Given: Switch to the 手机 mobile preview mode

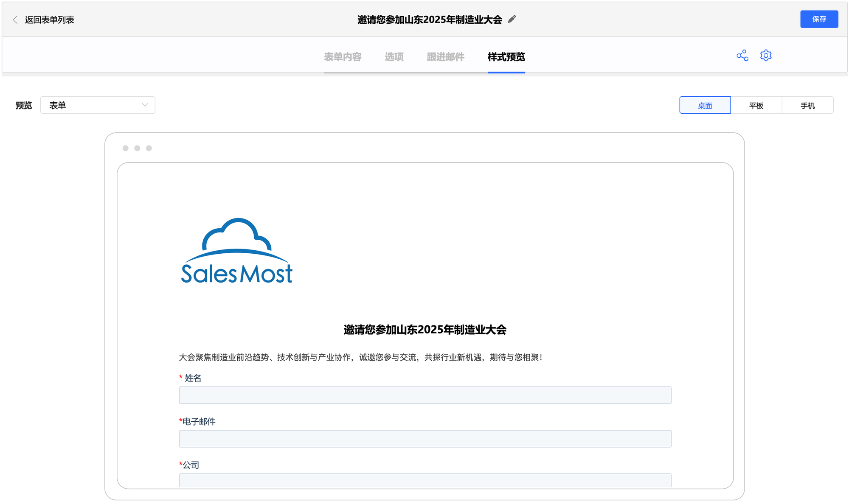Looking at the screenshot, I should (807, 105).
